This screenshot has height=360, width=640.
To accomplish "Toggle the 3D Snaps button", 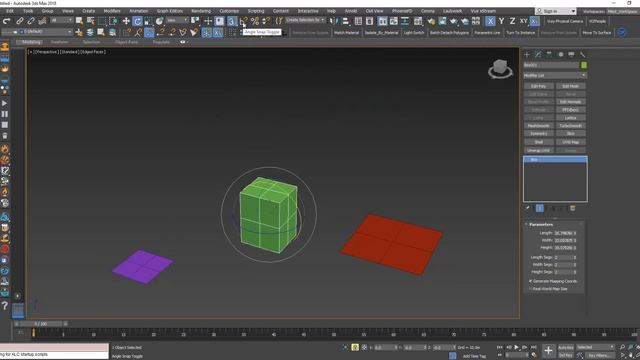I will 231,21.
